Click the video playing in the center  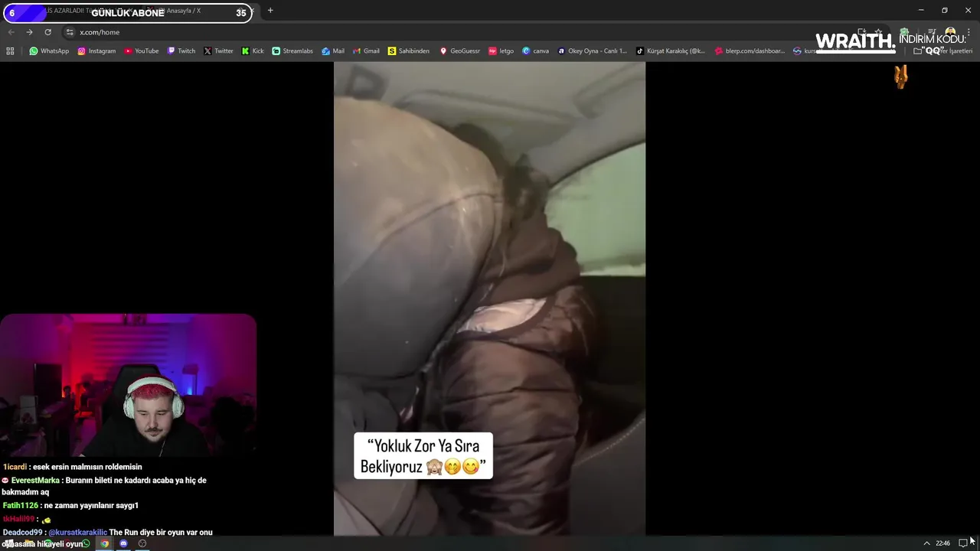pos(489,298)
